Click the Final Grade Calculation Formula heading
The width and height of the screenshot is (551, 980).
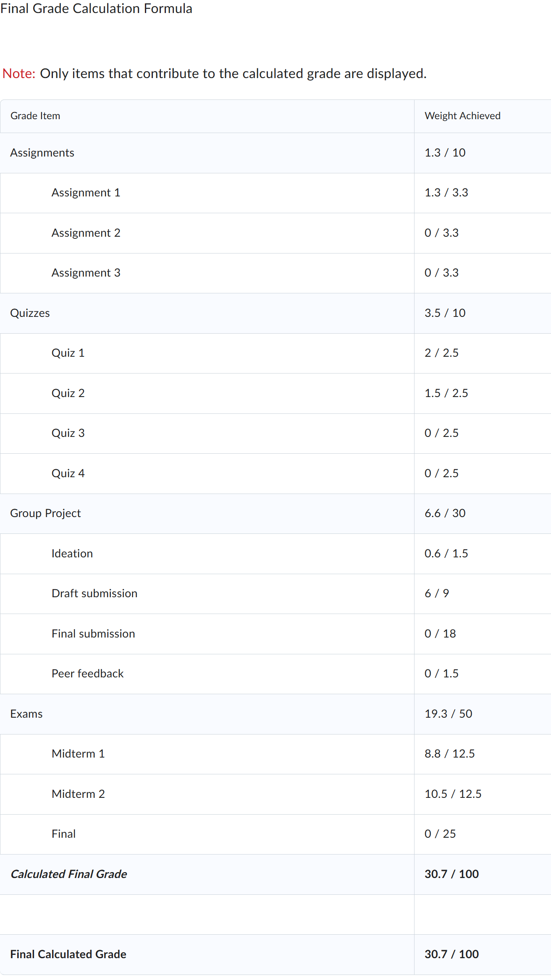click(x=96, y=8)
